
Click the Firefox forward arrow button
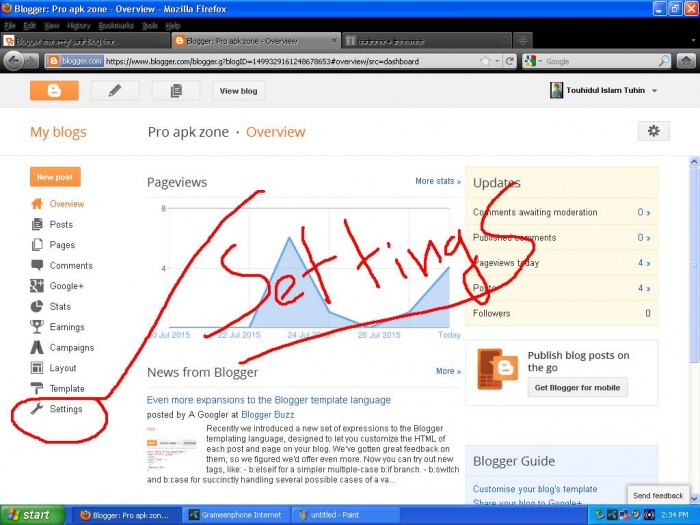pos(30,61)
